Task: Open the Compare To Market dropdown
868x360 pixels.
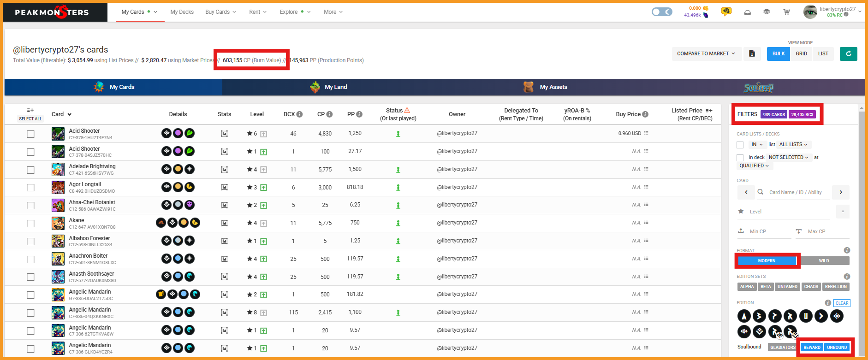Action: click(x=706, y=53)
